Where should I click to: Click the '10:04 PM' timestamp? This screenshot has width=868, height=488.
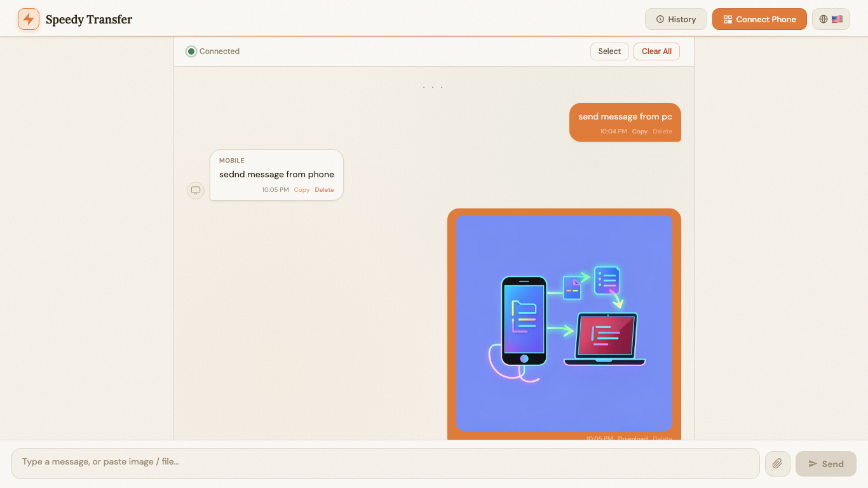click(613, 132)
